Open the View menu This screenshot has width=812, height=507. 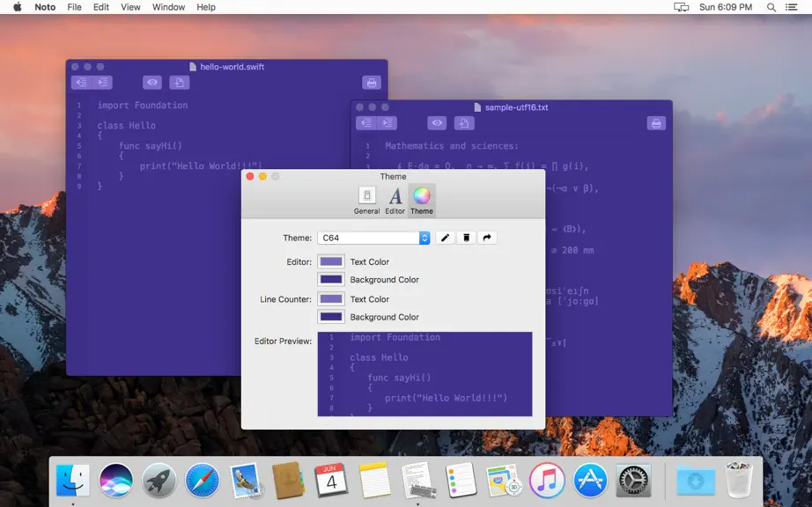click(x=130, y=7)
